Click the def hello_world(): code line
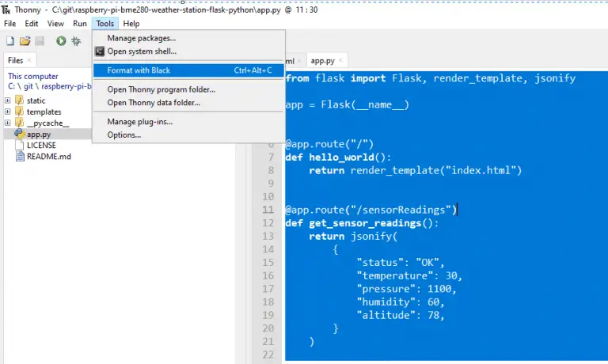 click(x=338, y=157)
